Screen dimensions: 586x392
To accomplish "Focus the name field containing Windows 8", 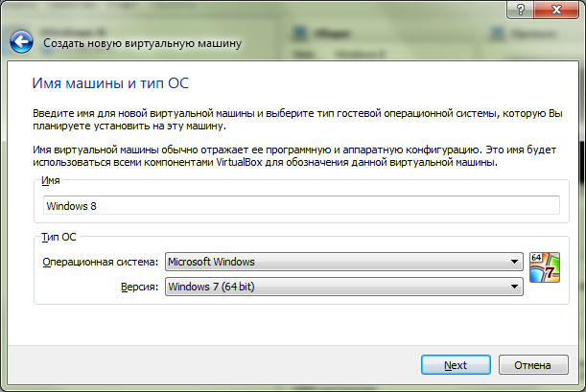I will [x=301, y=205].
